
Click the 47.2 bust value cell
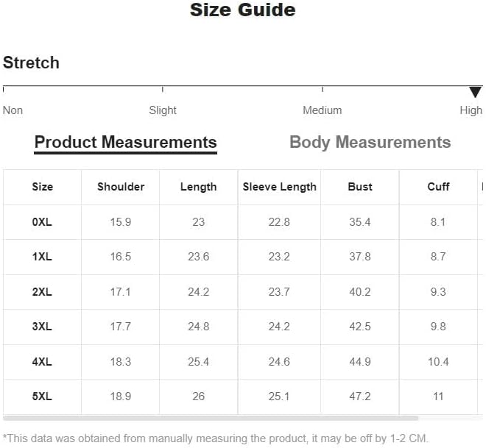pyautogui.click(x=360, y=397)
